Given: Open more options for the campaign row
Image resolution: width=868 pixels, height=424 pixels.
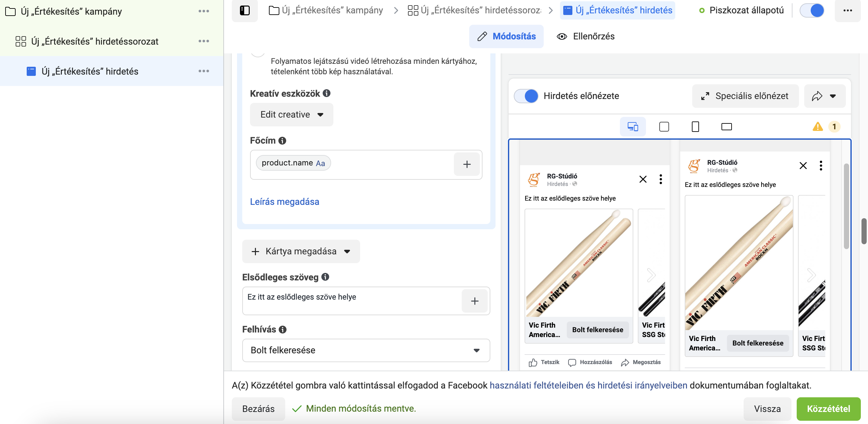Looking at the screenshot, I should tap(204, 11).
